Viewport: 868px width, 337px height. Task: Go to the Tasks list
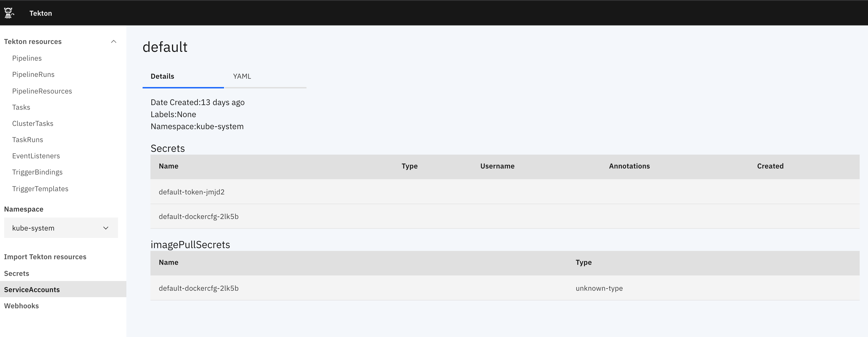pos(21,107)
